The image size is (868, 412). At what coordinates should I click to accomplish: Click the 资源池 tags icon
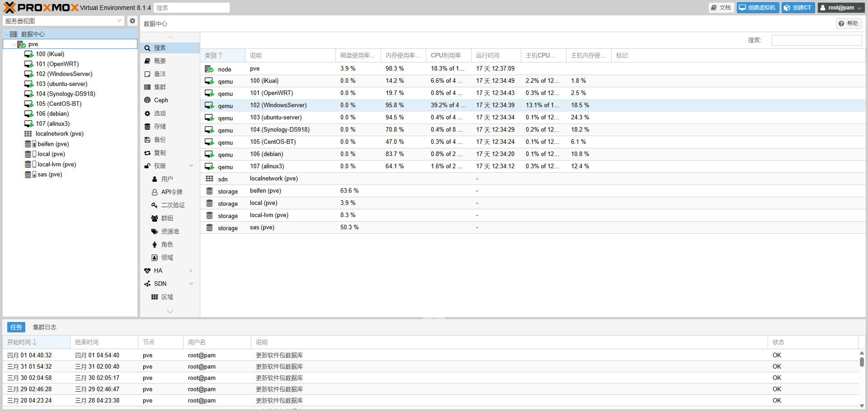click(x=155, y=232)
